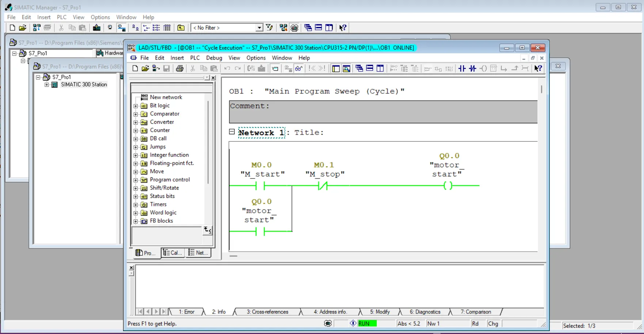The width and height of the screenshot is (644, 334).
Task: Click Save icon in LAD editor toolbar
Action: coord(166,68)
